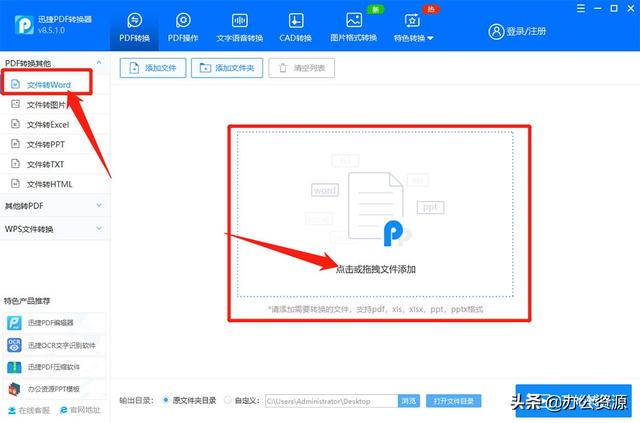
Task: Open the 文字语音转换 tab
Action: [240, 27]
